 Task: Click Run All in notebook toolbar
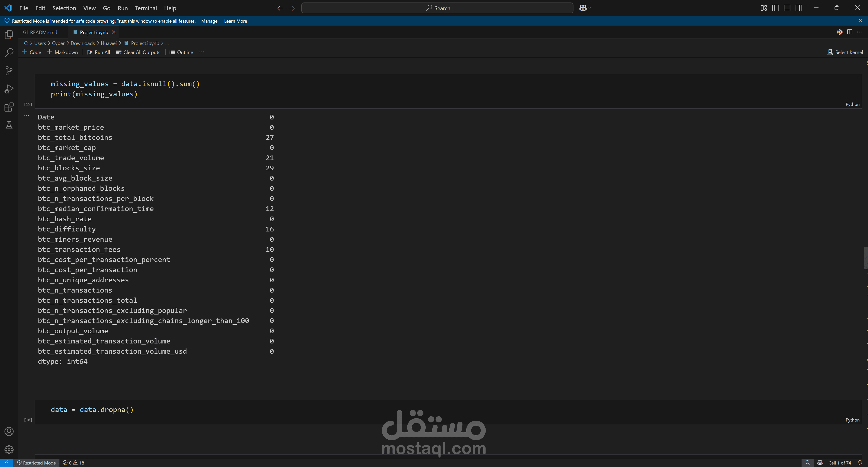pos(98,52)
